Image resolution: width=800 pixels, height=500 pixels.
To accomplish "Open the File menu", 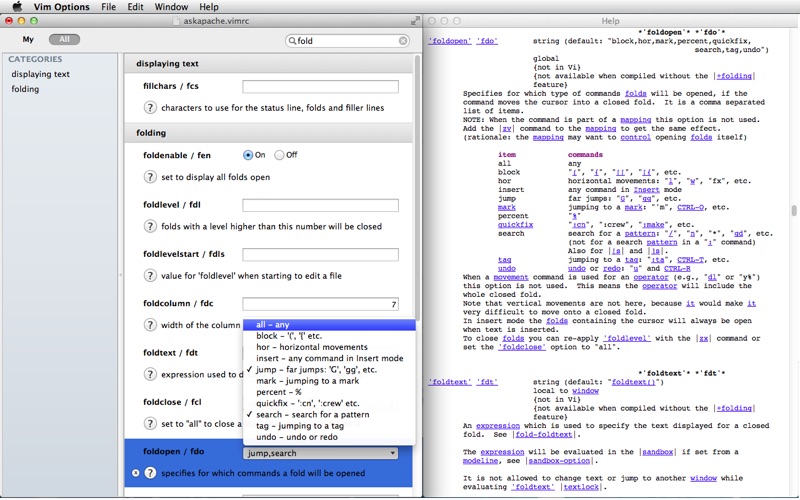I will point(108,7).
